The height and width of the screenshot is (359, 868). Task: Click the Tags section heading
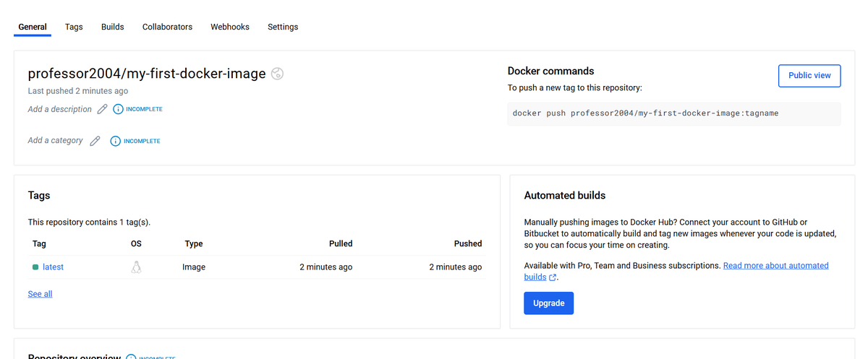pos(39,196)
